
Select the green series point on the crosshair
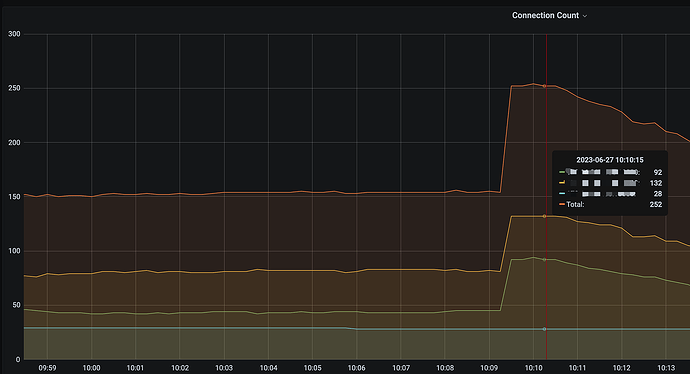[544, 260]
